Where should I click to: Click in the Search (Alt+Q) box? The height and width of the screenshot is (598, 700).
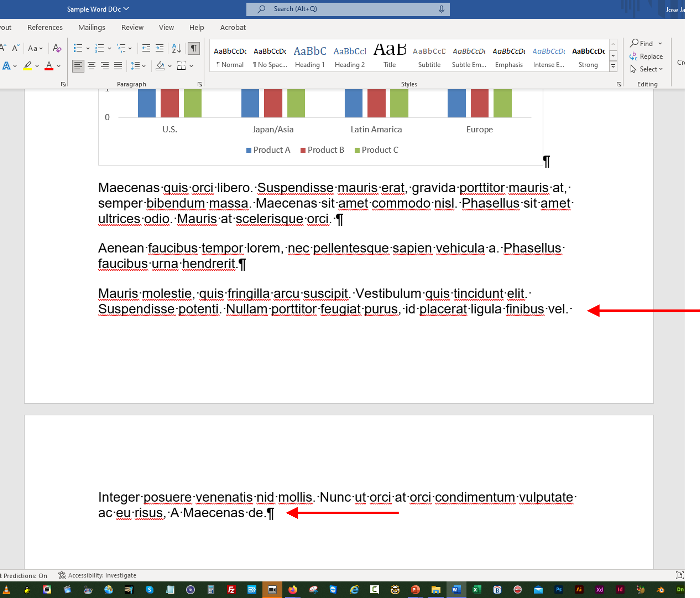click(348, 9)
